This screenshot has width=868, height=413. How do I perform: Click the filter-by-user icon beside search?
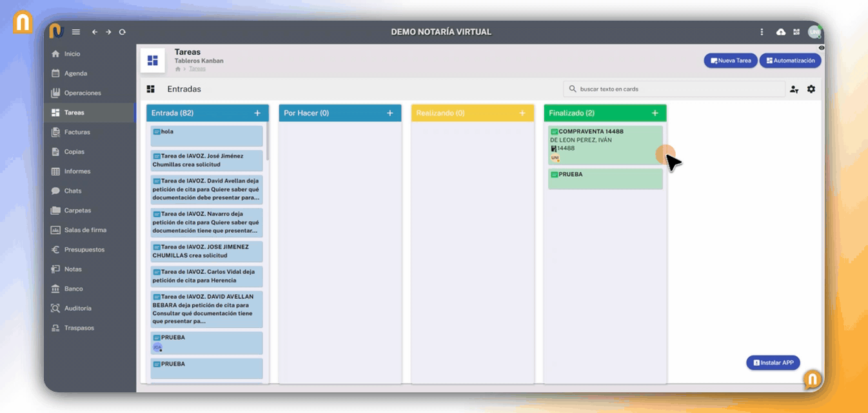pos(794,89)
